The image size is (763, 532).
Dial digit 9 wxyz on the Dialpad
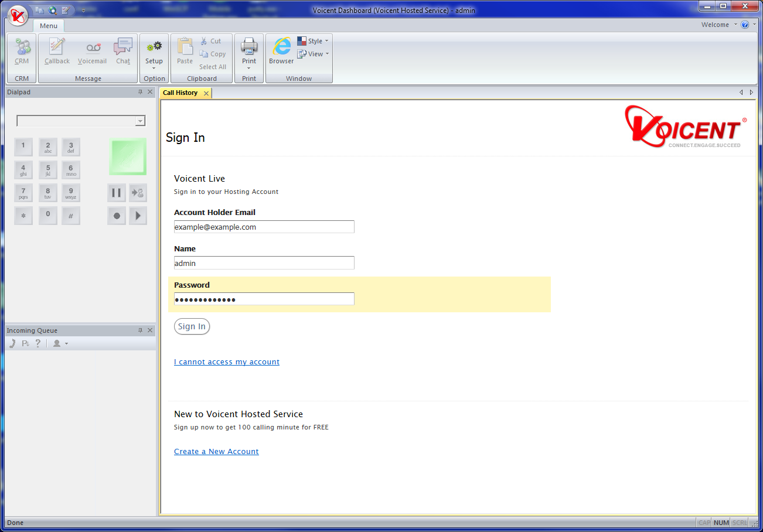(x=71, y=193)
